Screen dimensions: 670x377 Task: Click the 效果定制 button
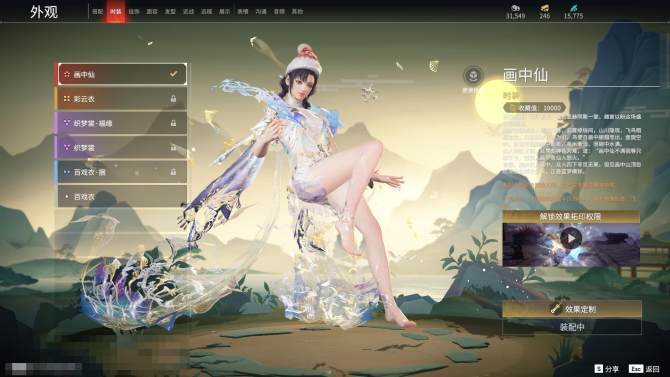point(572,309)
